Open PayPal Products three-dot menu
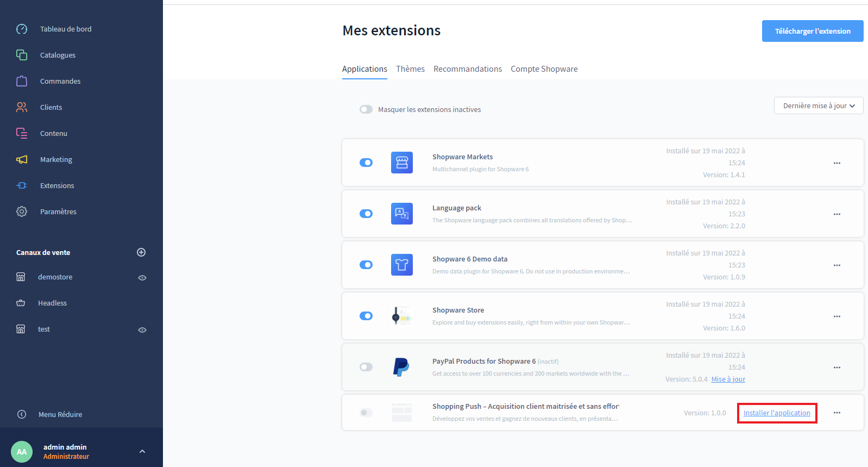The image size is (868, 467). [837, 368]
